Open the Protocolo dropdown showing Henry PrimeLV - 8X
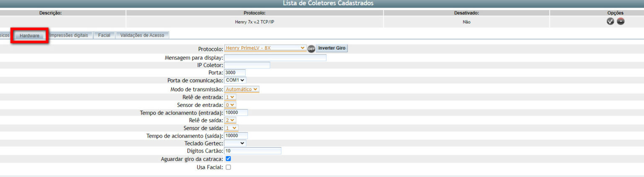This screenshot has height=177, width=644. pos(265,48)
